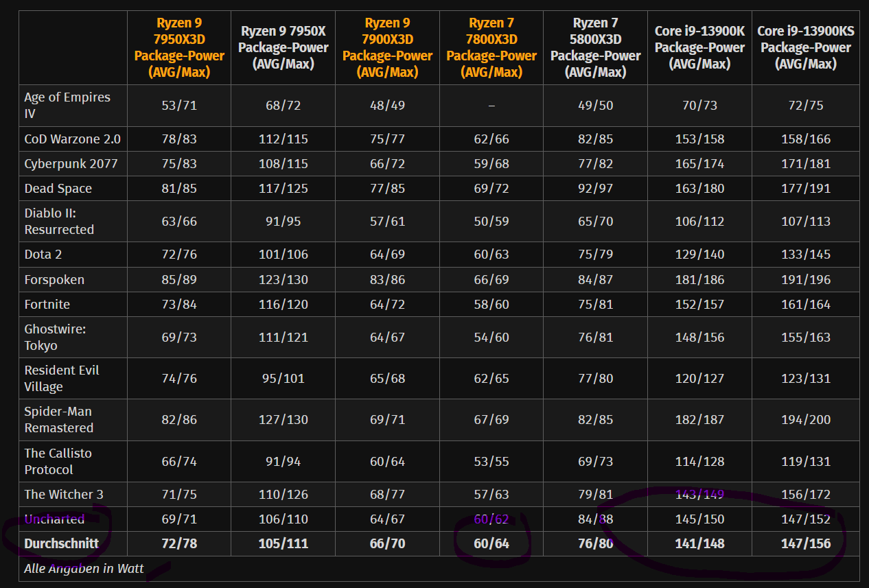Click the bold 105/111 Durchschnitt average cell

283,543
